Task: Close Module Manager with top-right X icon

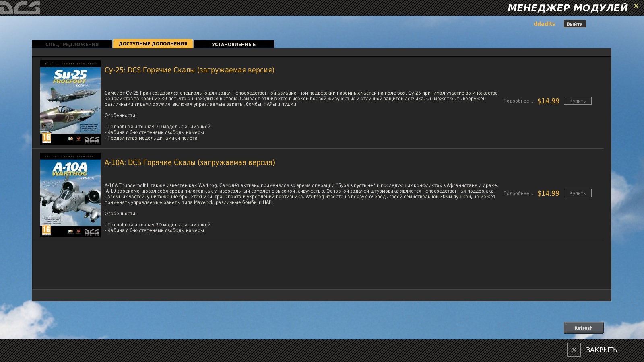Action: 636,6
